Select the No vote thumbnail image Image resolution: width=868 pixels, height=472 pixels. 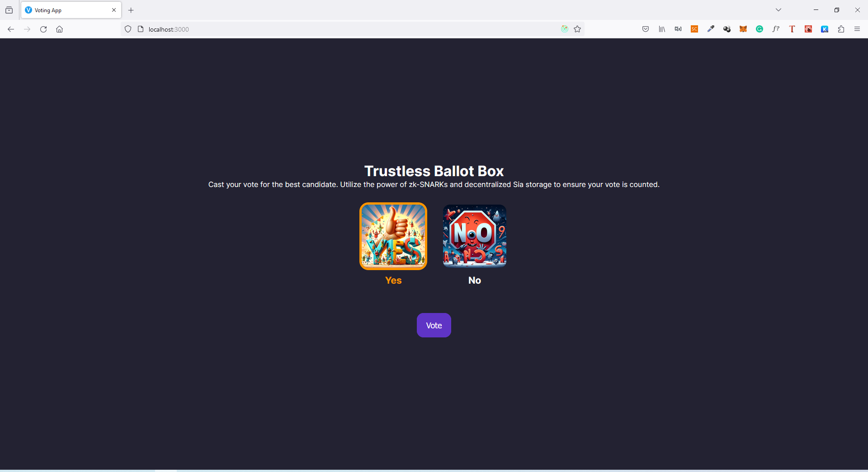click(475, 236)
